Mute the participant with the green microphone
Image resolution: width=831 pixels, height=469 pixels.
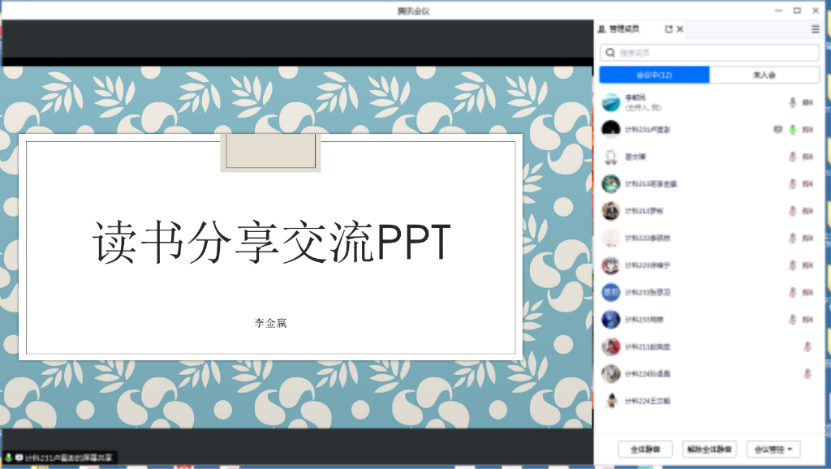[792, 129]
